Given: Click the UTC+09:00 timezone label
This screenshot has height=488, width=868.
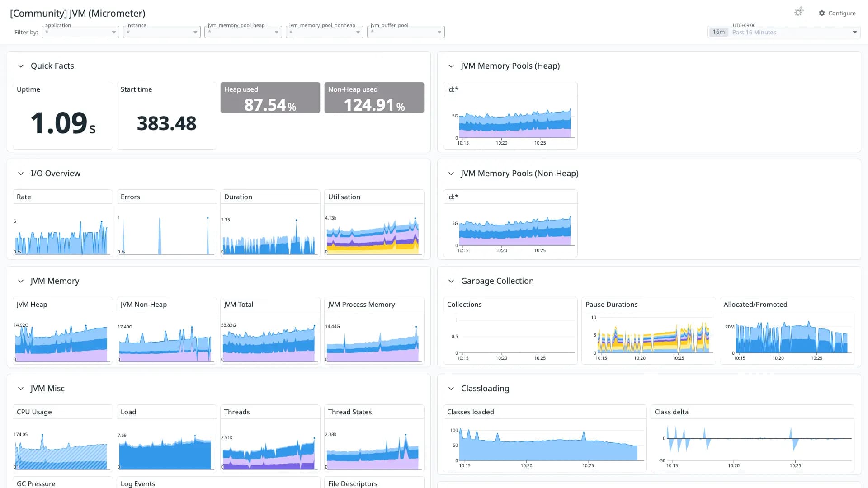Looking at the screenshot, I should pyautogui.click(x=744, y=25).
